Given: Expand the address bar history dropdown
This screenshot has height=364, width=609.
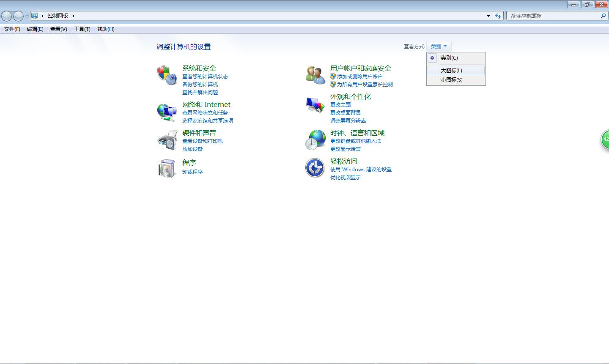Looking at the screenshot, I should (x=488, y=16).
